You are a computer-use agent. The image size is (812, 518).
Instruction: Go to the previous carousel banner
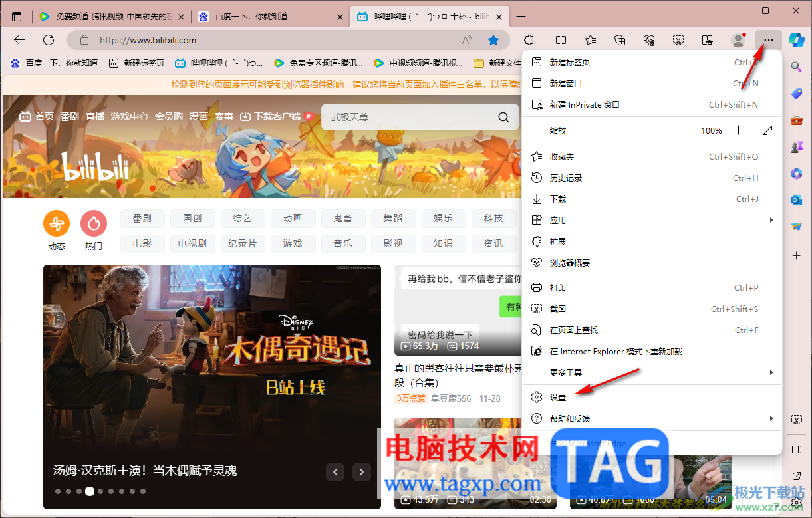pos(335,472)
